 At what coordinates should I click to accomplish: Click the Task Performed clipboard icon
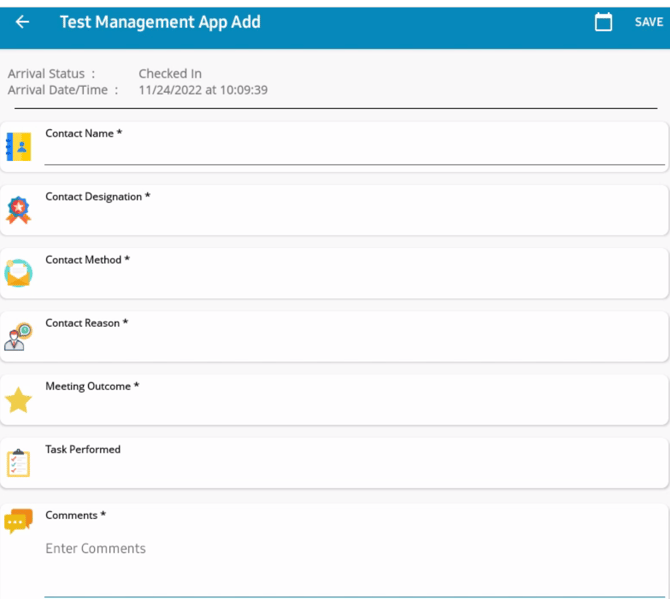(18, 463)
